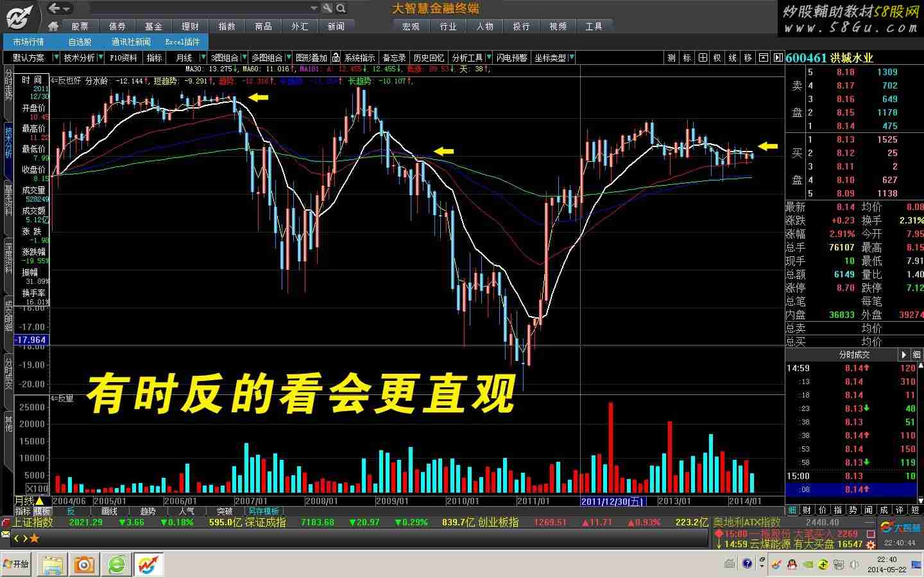Select the 移 move tool
Screen dimensions: 924x578
(748, 58)
